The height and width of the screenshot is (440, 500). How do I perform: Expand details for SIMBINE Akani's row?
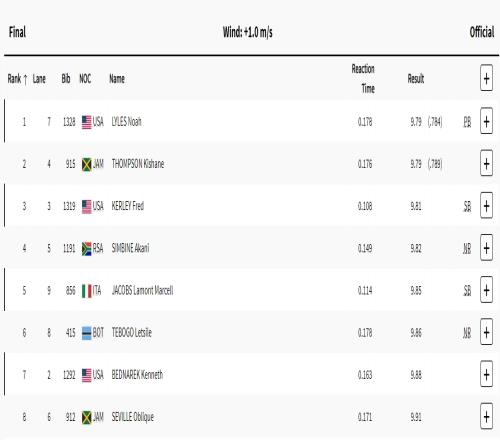tap(486, 248)
